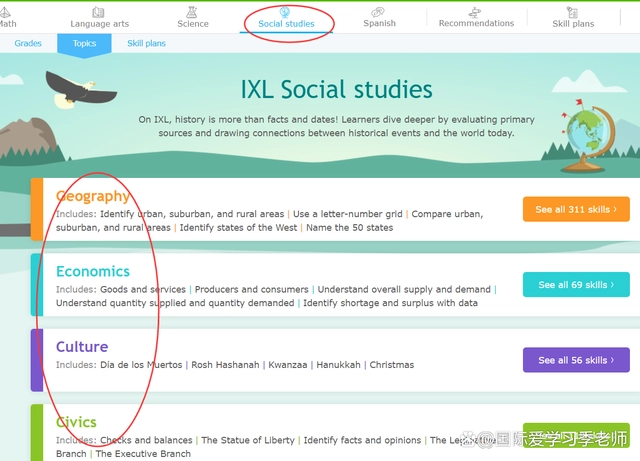Open 'Christmas' skill link
This screenshot has height=461, width=640.
coord(391,365)
